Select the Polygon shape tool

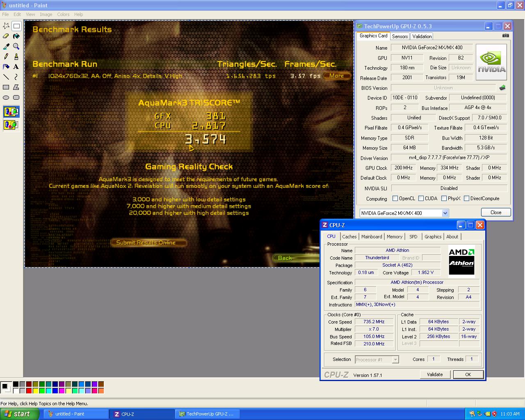click(x=16, y=87)
